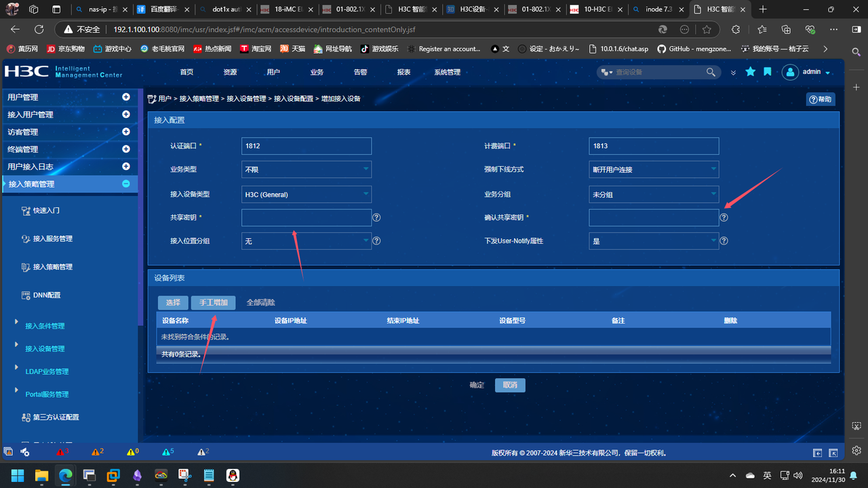Click the cyan warning alarm indicator
Image resolution: width=868 pixels, height=488 pixels.
click(168, 451)
